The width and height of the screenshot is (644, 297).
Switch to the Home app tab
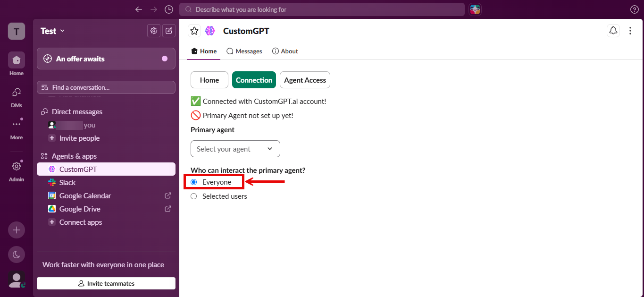(204, 51)
